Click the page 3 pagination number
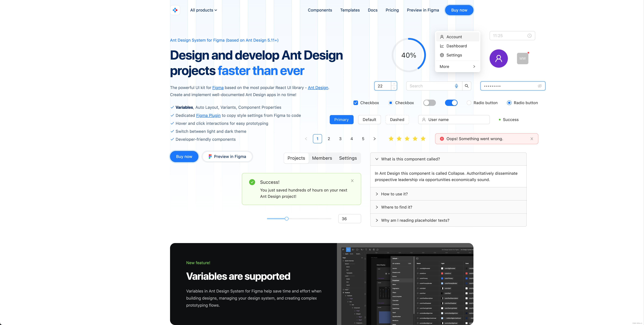644x325 pixels. (340, 138)
